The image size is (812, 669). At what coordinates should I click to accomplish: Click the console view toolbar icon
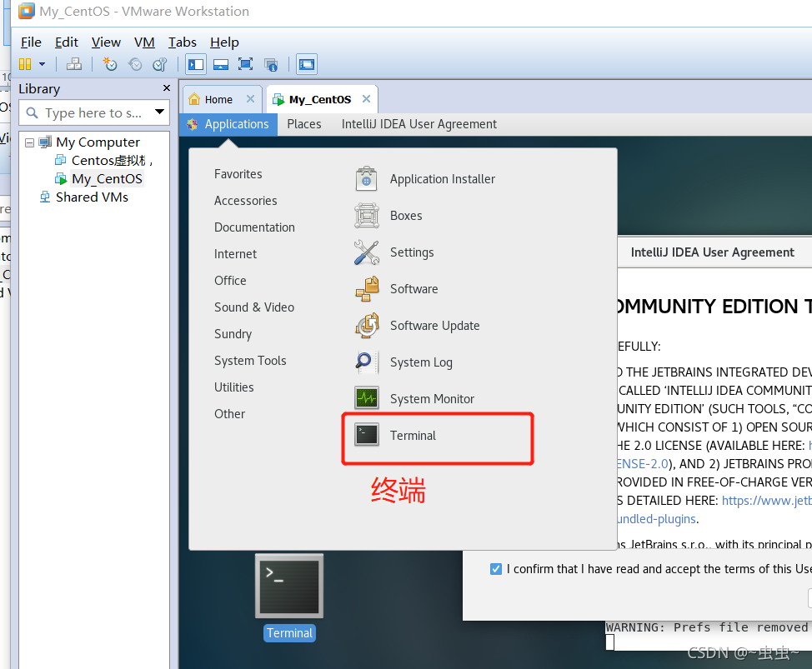pyautogui.click(x=307, y=64)
